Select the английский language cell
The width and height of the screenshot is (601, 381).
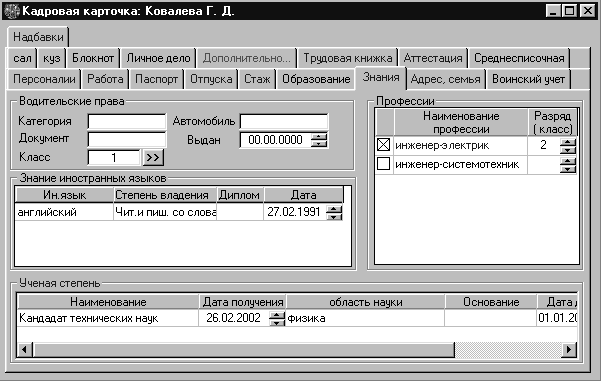(x=64, y=212)
